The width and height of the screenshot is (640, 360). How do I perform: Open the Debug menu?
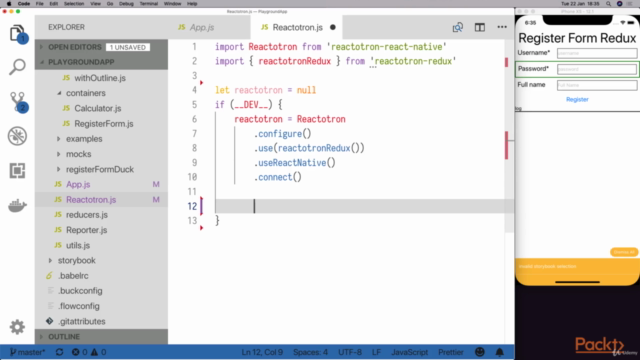(x=126, y=4)
